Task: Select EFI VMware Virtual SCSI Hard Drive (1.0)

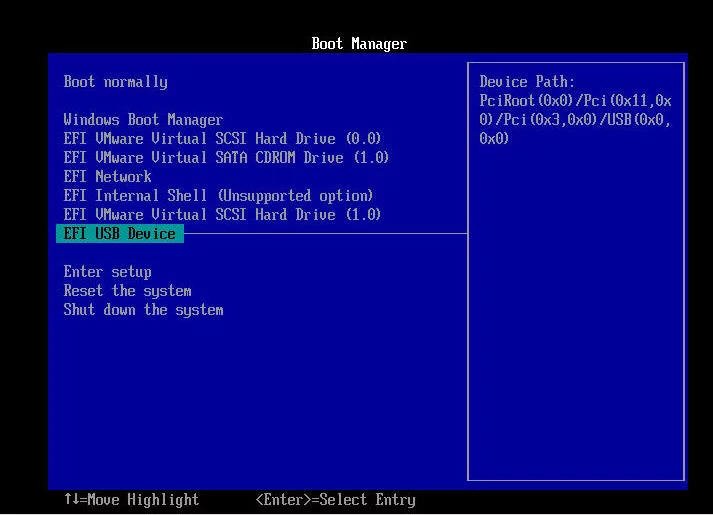Action: (222, 215)
